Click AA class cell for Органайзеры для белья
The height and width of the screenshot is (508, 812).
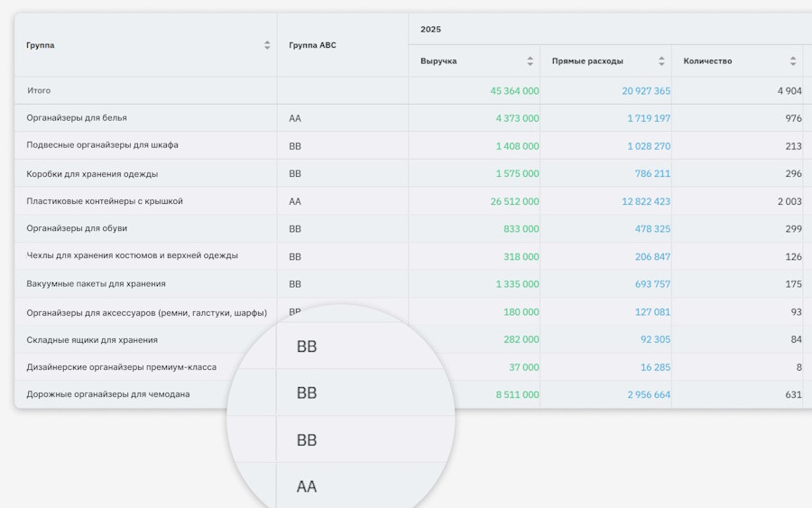[x=295, y=118]
